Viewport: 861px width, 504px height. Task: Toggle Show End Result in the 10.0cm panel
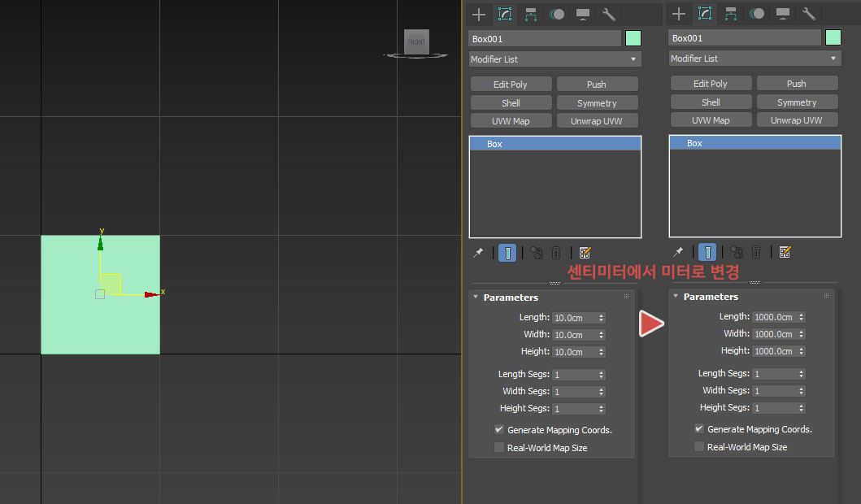pyautogui.click(x=507, y=253)
